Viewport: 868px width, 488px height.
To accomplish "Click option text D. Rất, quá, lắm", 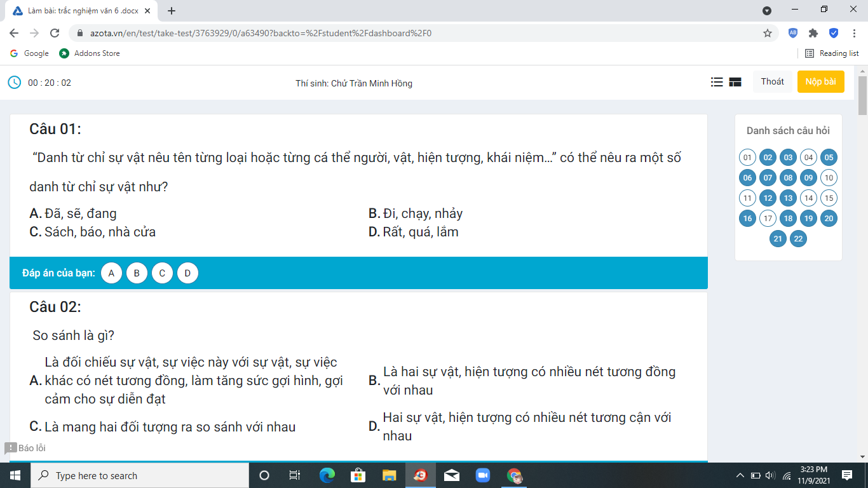I will tap(414, 232).
